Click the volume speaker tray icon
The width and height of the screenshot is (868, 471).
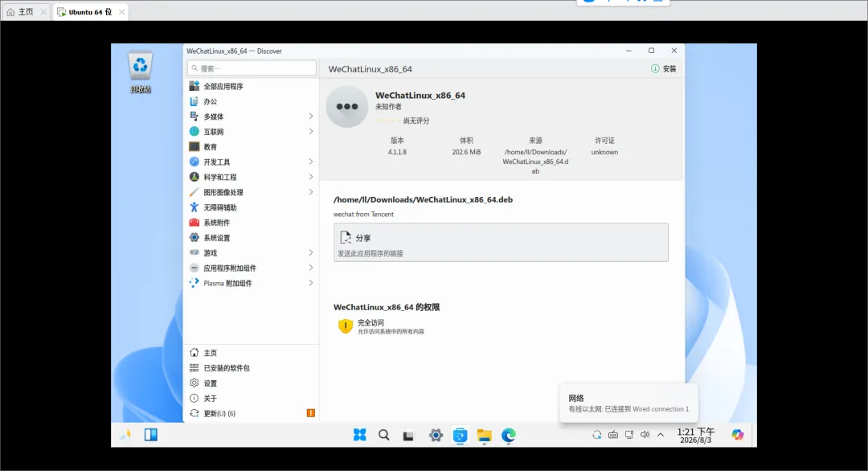point(645,435)
